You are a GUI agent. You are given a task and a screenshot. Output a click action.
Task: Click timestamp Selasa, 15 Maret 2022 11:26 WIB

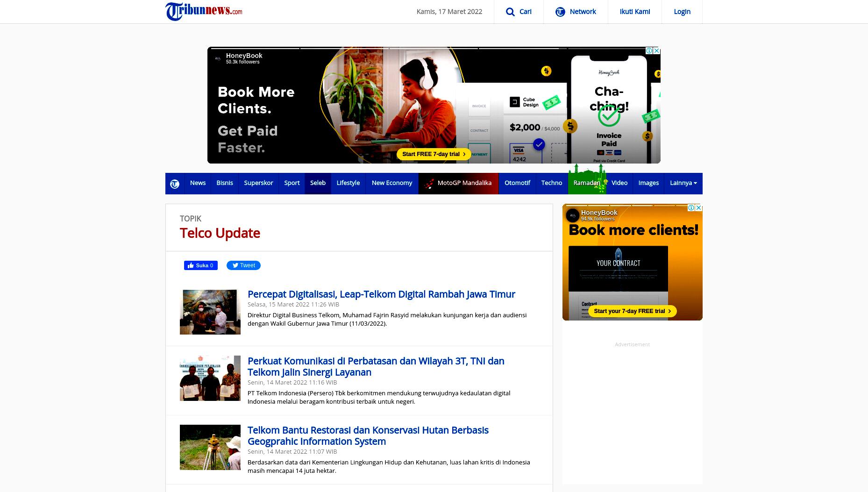293,305
